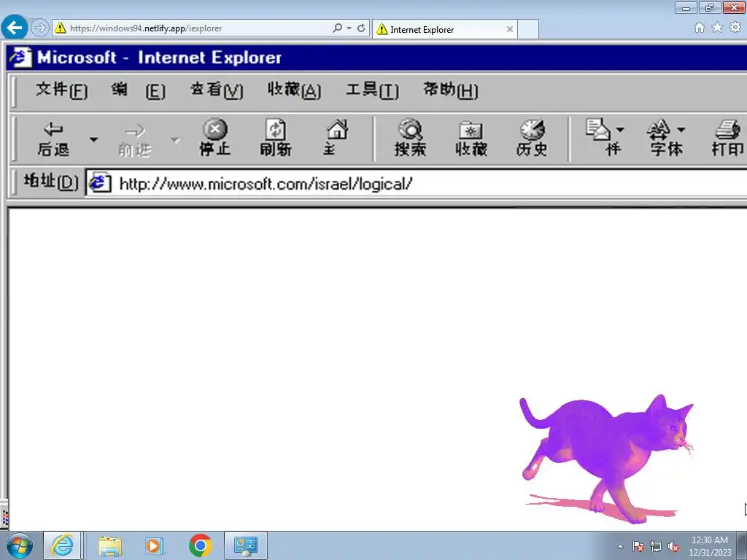The height and width of the screenshot is (560, 747).
Task: Open the address bar autocomplete dropdown arrow
Action: click(349, 28)
